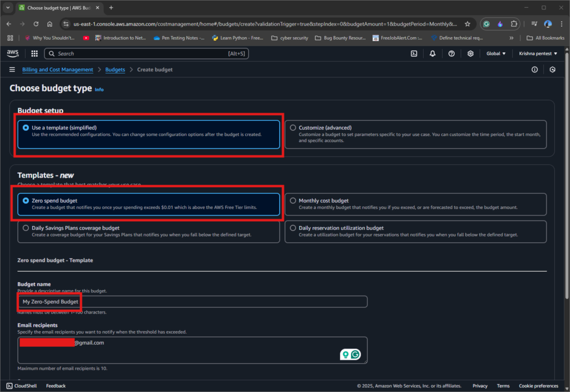
Task: Open the Info link beside Choose budget type
Action: 99,90
